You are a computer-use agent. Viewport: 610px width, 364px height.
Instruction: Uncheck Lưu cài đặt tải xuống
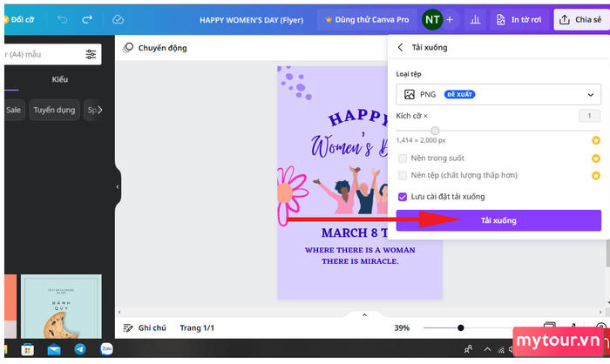click(403, 197)
